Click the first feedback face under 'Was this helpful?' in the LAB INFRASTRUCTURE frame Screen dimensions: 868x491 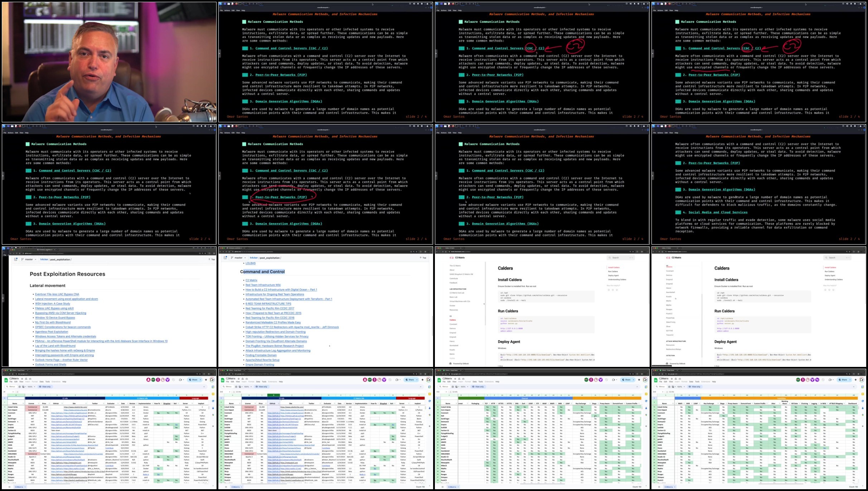[609, 290]
